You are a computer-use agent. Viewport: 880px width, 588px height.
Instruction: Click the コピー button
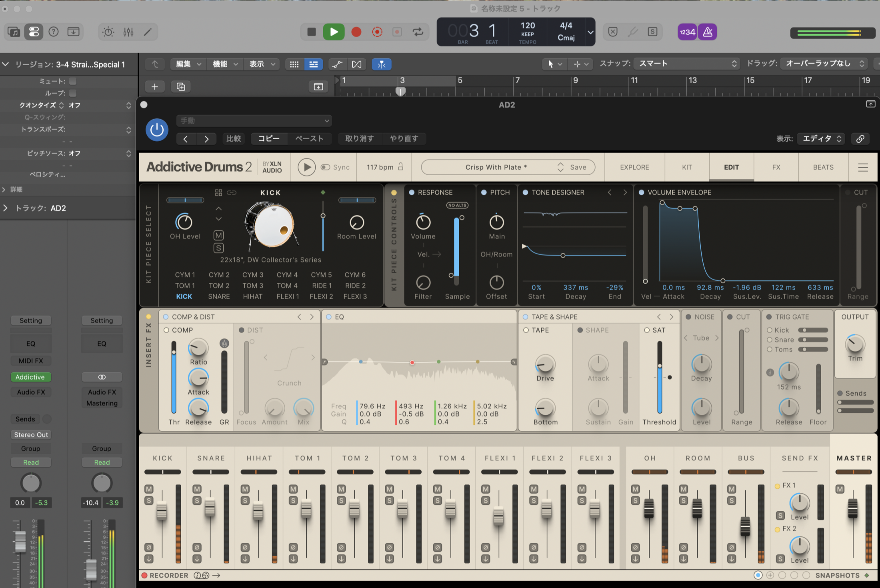click(269, 139)
